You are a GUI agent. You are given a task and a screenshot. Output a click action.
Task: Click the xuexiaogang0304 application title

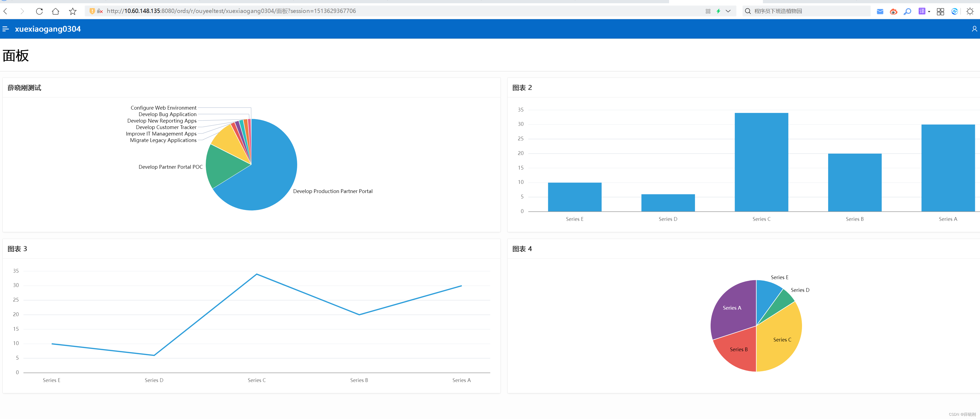click(x=48, y=29)
